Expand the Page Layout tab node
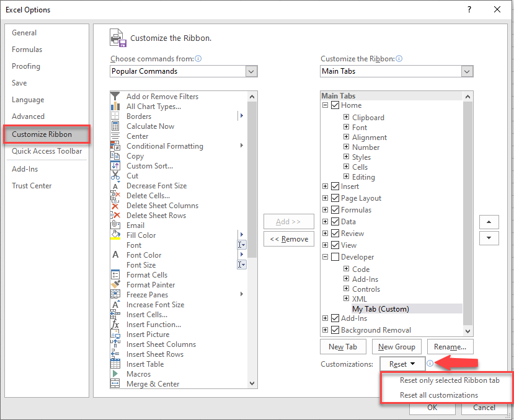The width and height of the screenshot is (514, 420). coord(325,198)
